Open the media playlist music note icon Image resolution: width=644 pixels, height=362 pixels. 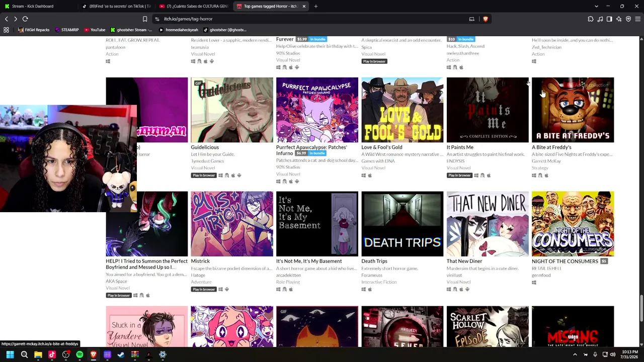[x=600, y=19]
